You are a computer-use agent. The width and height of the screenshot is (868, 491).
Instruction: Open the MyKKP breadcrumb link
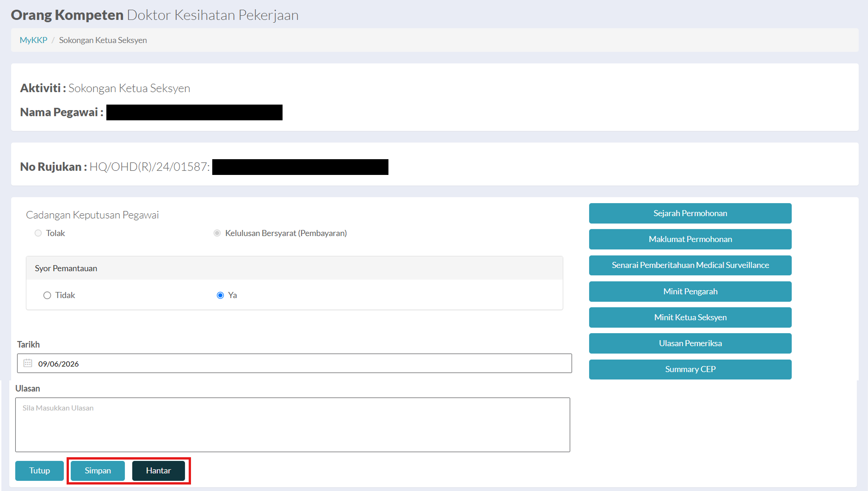33,40
